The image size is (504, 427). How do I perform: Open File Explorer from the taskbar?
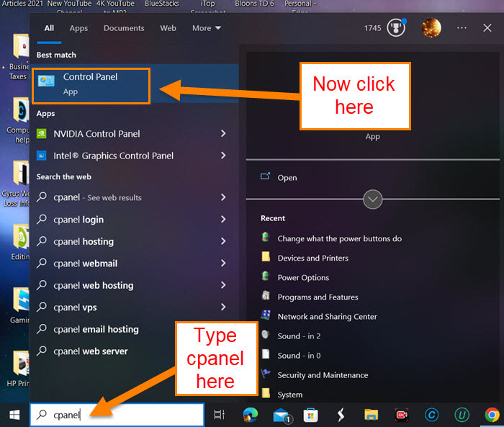click(371, 415)
